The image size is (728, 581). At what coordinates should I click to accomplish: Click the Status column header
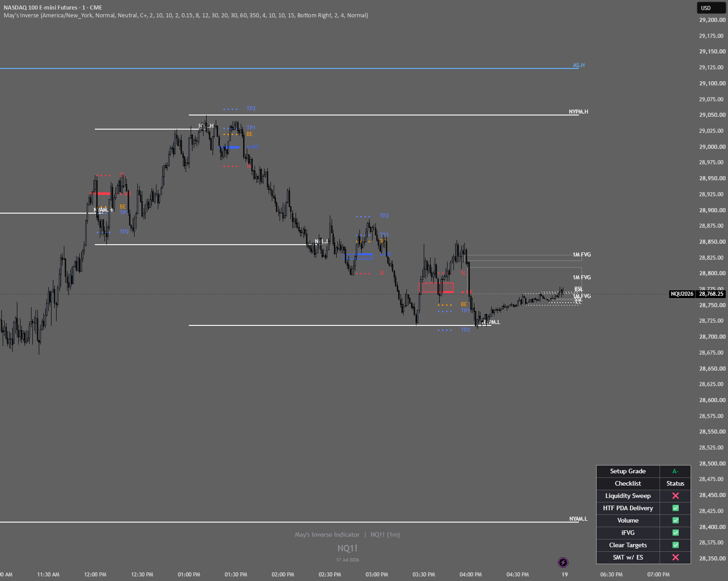coord(675,484)
